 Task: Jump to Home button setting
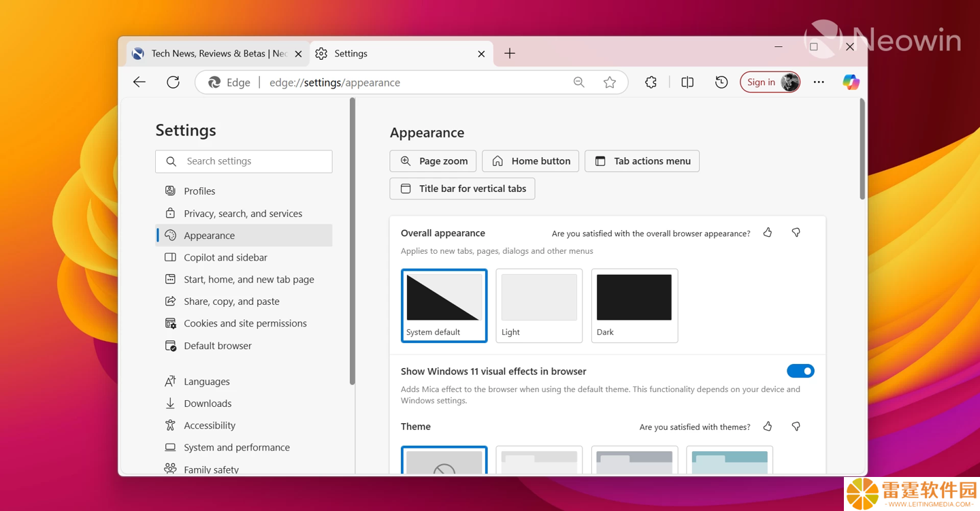pyautogui.click(x=531, y=161)
